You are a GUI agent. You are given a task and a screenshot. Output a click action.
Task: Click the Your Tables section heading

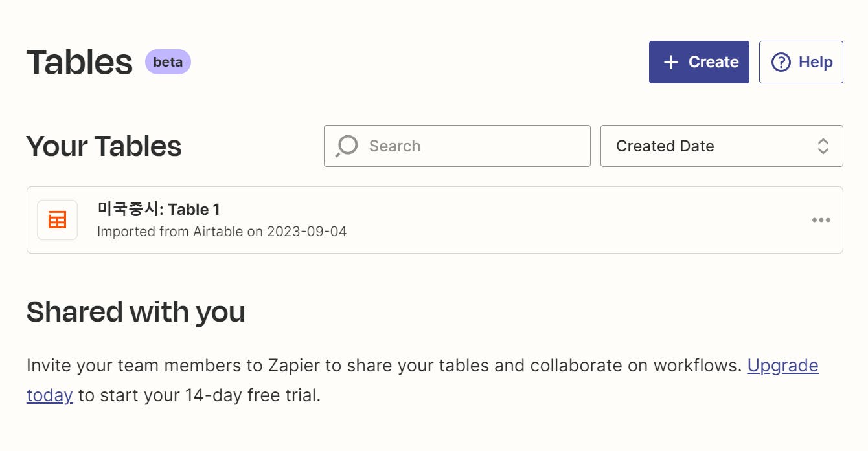tap(104, 146)
